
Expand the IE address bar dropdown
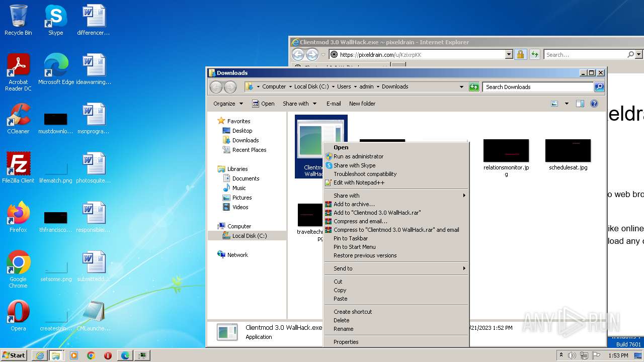click(509, 54)
